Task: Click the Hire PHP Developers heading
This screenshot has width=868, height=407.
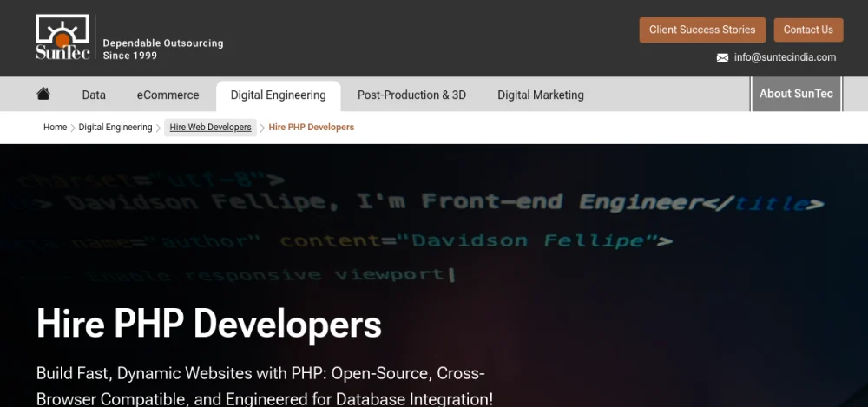Action: (x=208, y=323)
